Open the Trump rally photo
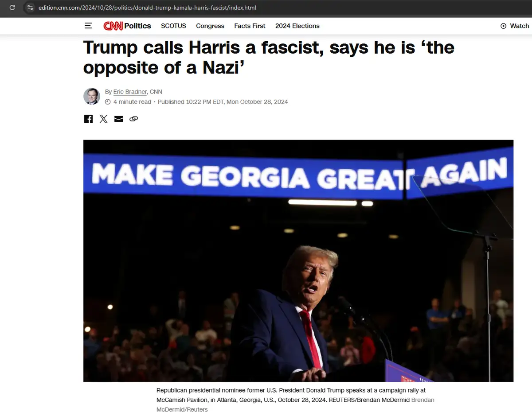The height and width of the screenshot is (412, 532). [x=298, y=261]
